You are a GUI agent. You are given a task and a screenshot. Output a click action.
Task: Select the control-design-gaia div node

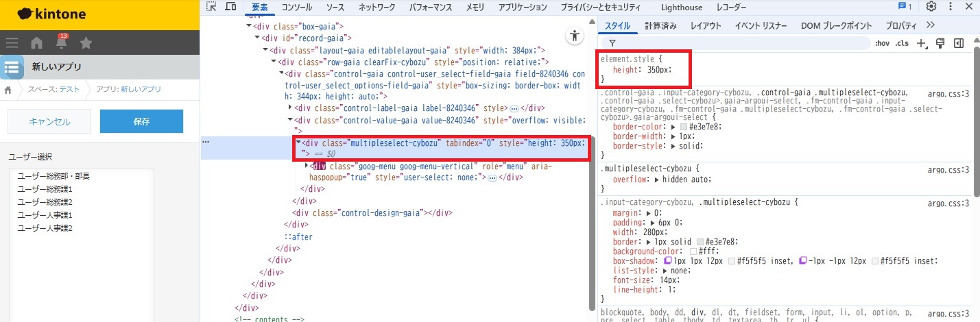pos(372,212)
